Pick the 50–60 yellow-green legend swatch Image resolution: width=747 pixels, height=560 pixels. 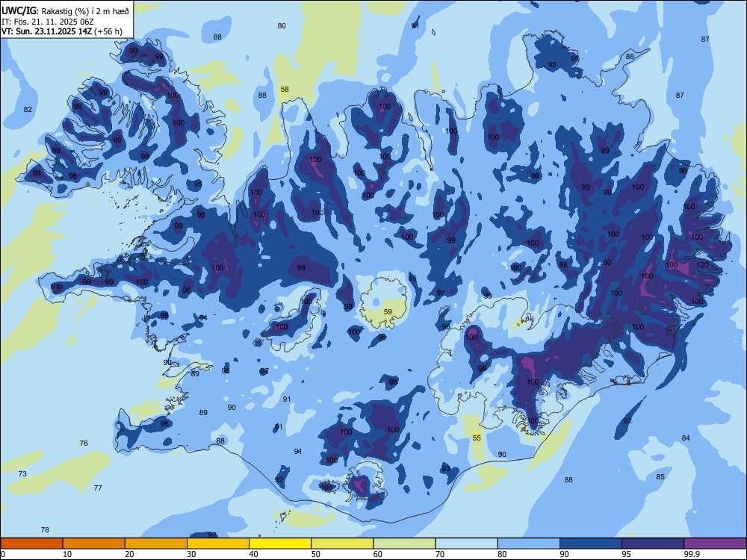tap(343, 544)
